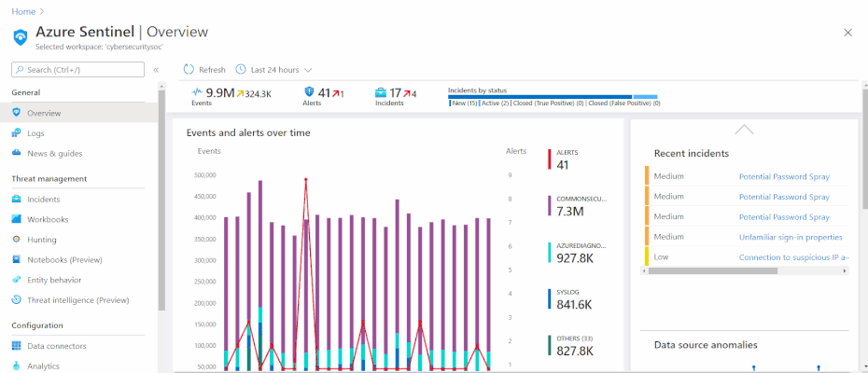Click the Incidents by status bar's dark blue New segment
Image resolution: width=868 pixels, height=373 pixels.
539,97
